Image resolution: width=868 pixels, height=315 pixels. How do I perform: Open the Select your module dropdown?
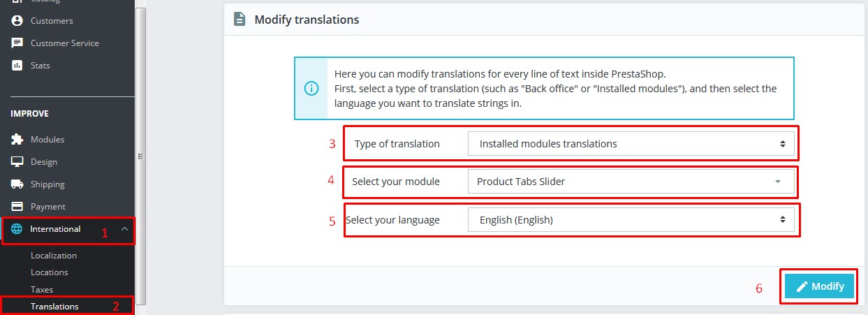pos(631,182)
